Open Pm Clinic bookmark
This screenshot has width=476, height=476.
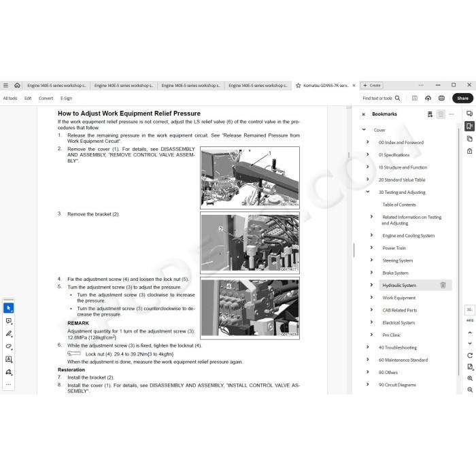pyautogui.click(x=391, y=335)
